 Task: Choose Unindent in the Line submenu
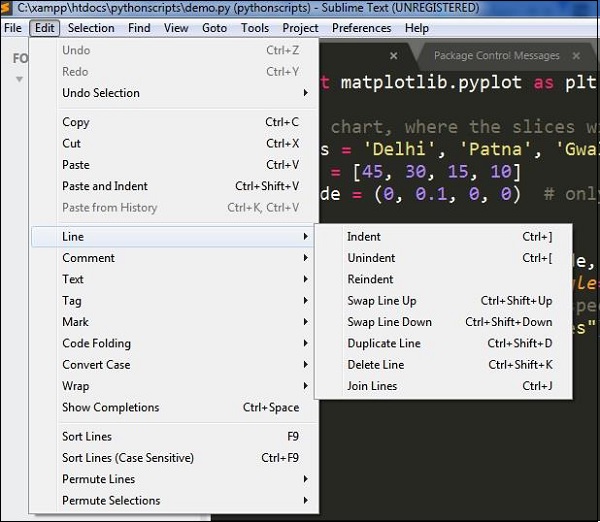click(444, 258)
